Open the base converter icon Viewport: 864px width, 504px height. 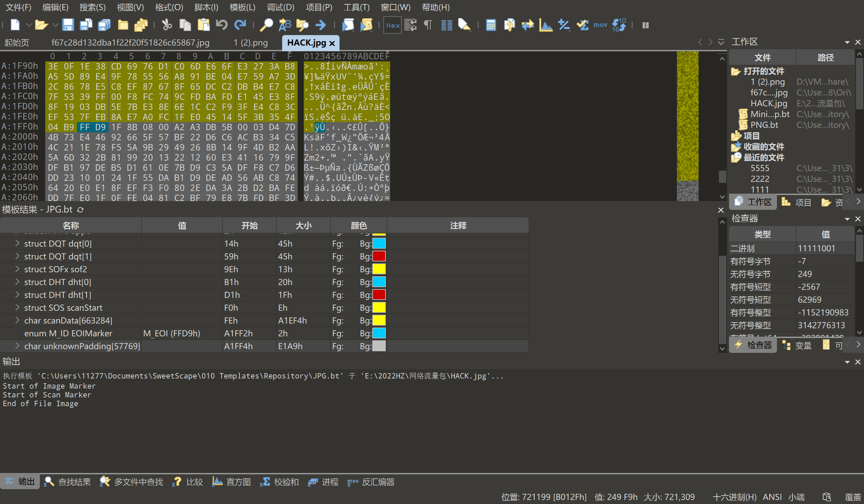pyautogui.click(x=619, y=25)
